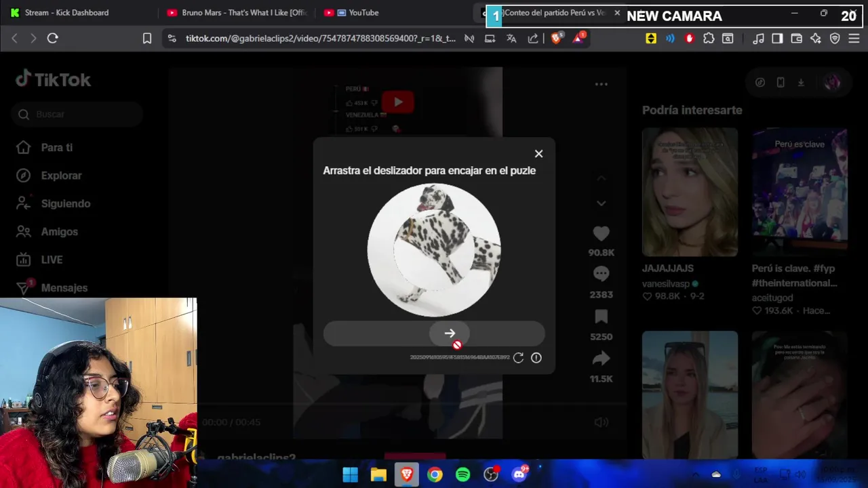Viewport: 868px width, 488px height.
Task: Open the captcha info report icon
Action: (536, 358)
